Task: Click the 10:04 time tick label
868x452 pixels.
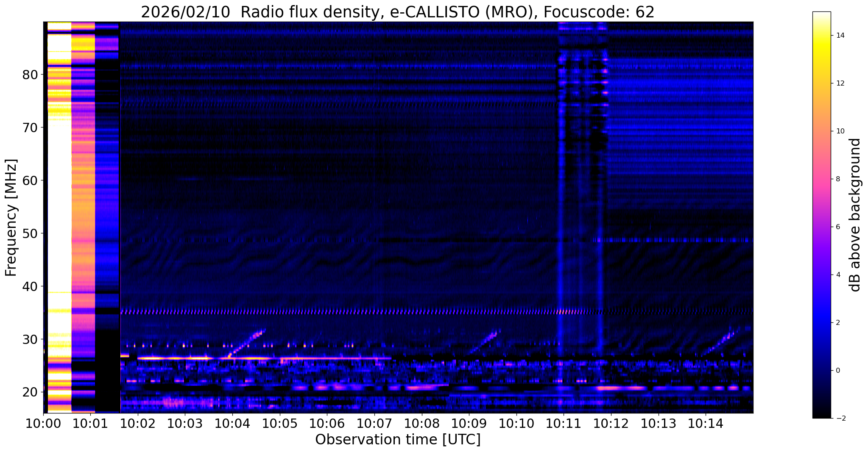Action: [232, 423]
